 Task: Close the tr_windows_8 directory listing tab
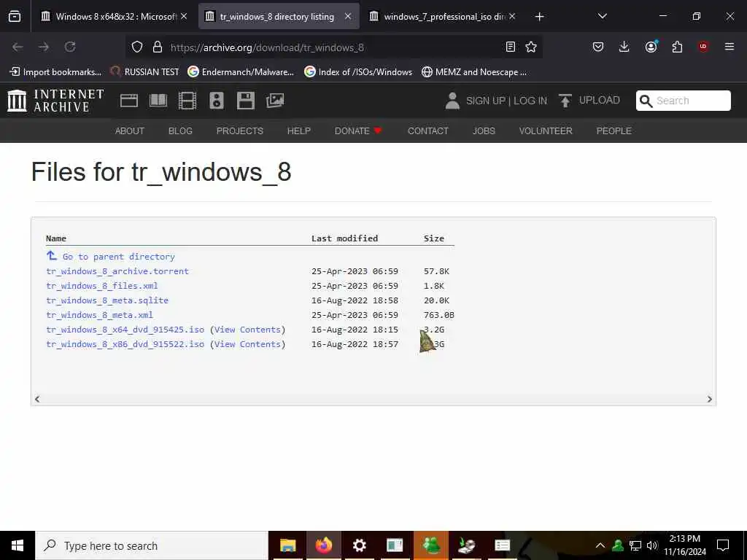point(348,17)
